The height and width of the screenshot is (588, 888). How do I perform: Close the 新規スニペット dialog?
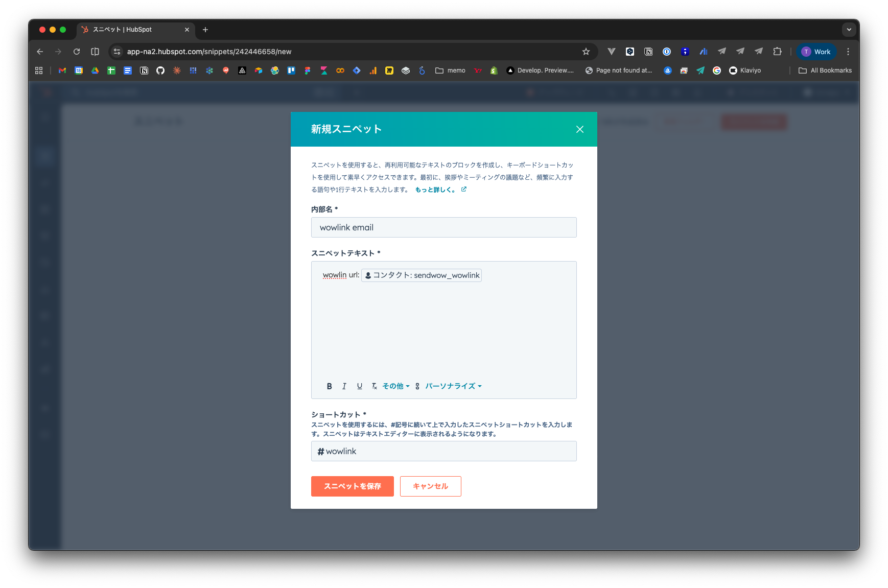pos(580,129)
